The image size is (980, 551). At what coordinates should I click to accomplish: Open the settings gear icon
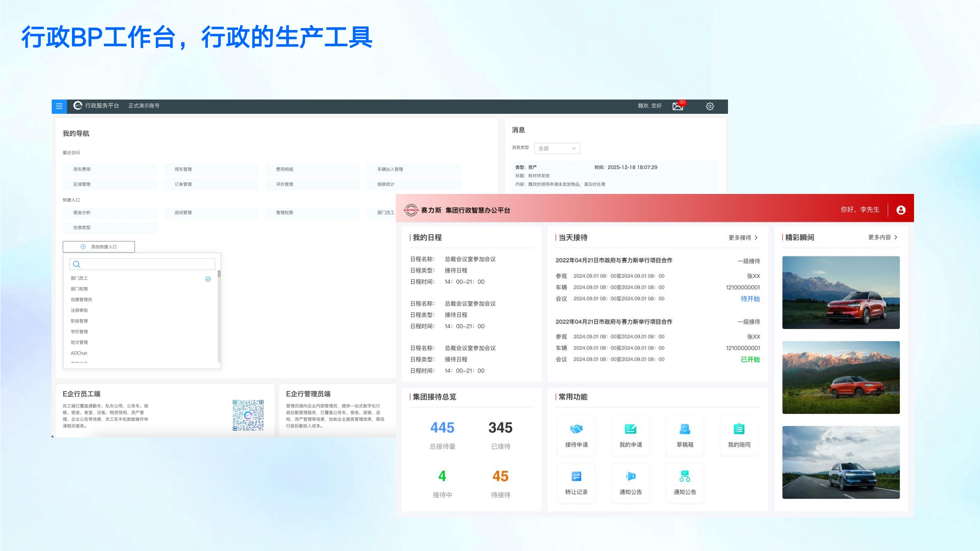point(710,106)
